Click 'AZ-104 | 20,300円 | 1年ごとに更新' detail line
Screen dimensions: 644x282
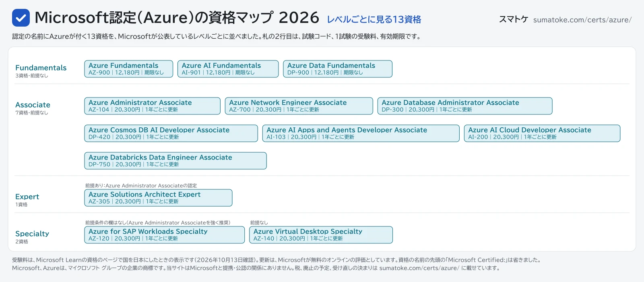tap(133, 110)
